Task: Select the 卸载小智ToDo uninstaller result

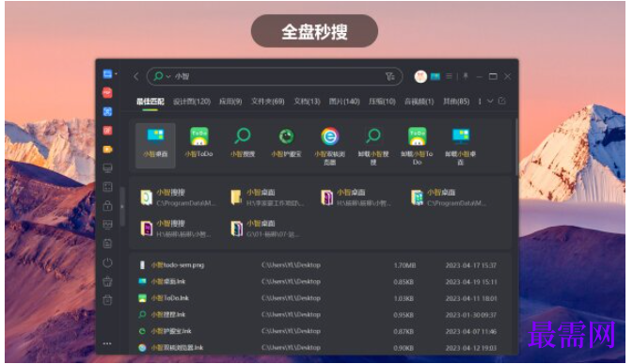Action: [x=417, y=146]
